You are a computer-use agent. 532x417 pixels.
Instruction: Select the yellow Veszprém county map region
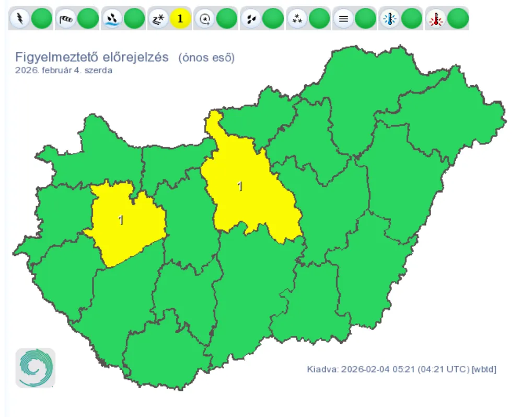click(125, 222)
